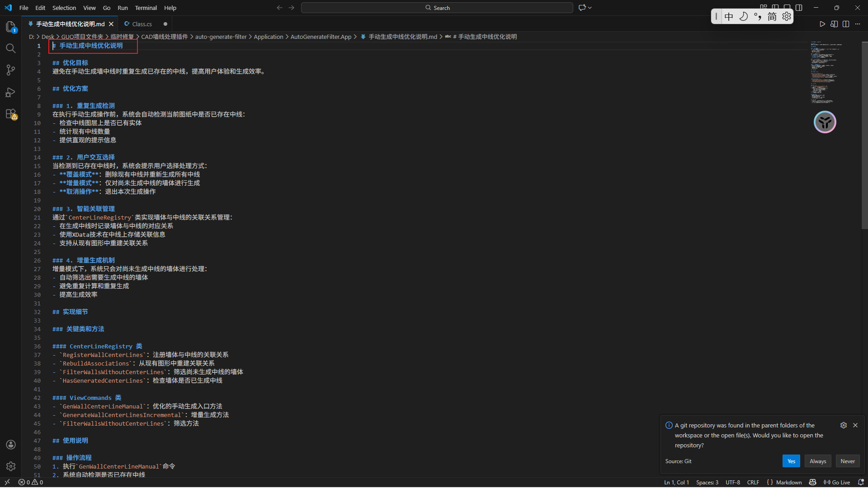Open the Extensions view
868x488 pixels.
pos(11,114)
